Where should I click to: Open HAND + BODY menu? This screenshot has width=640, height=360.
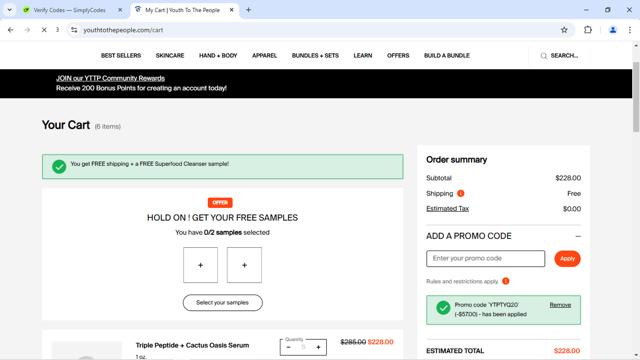point(218,56)
